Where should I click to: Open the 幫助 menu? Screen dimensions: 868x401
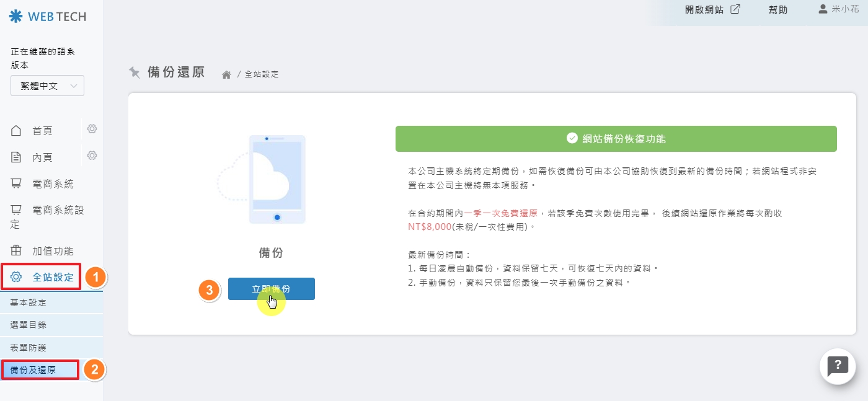(778, 9)
